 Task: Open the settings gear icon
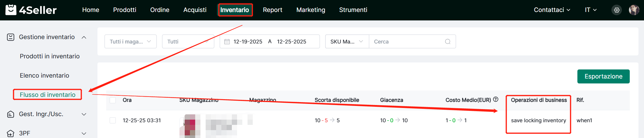(x=616, y=10)
